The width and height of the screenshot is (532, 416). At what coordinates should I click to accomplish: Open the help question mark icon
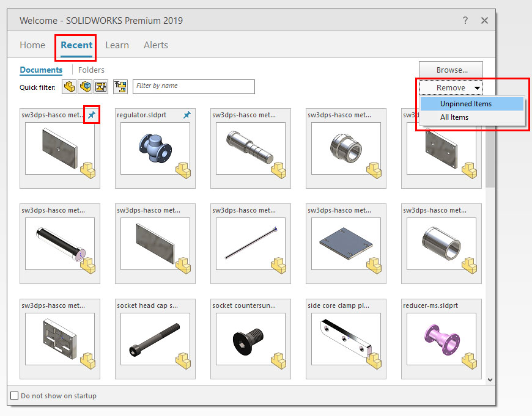click(x=465, y=20)
